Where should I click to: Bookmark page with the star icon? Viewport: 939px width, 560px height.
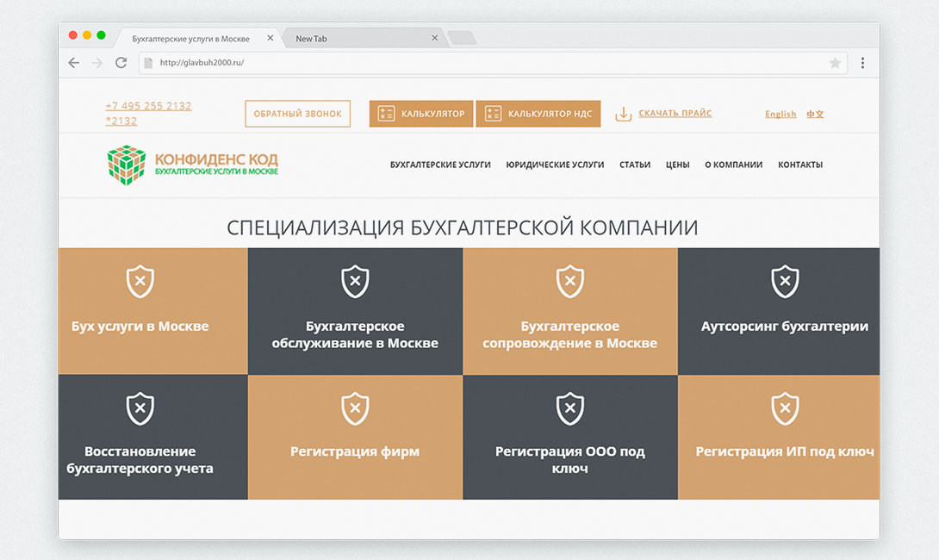[835, 63]
